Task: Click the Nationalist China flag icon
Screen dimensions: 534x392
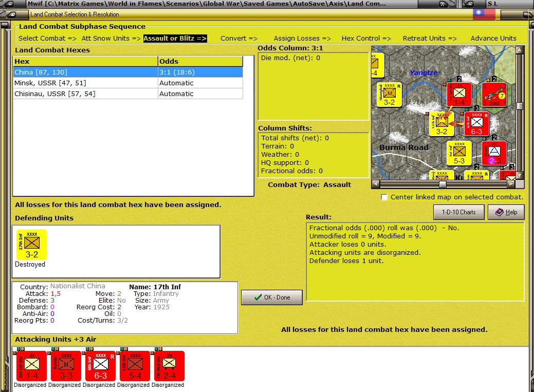Action: 484,14
